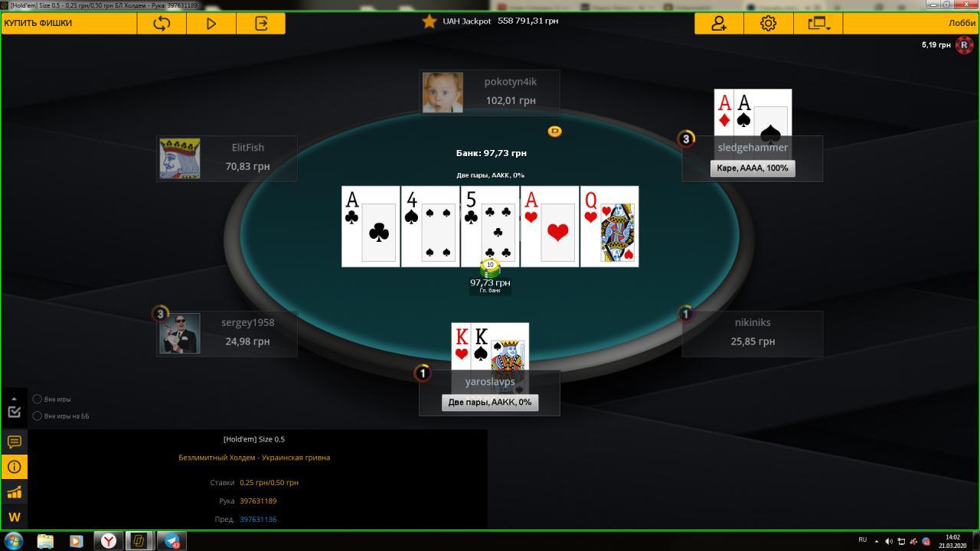Open Telegram from the Windows taskbar
The image size is (980, 551).
(x=172, y=540)
